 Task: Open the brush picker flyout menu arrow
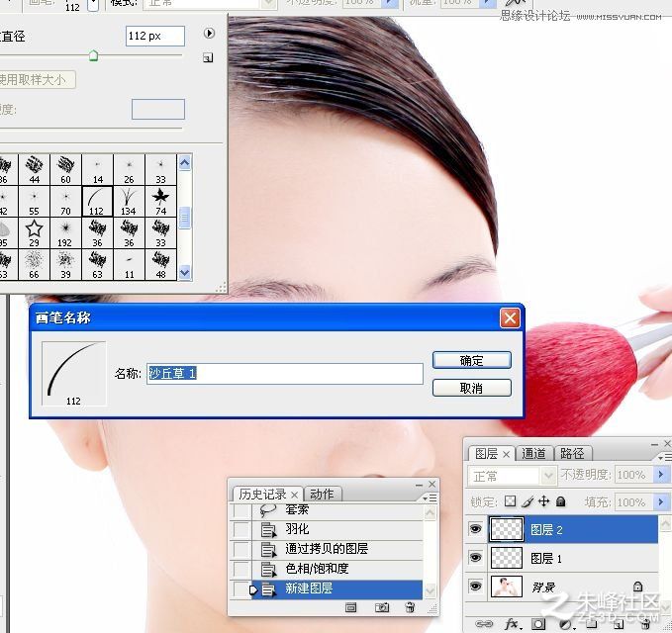click(209, 33)
